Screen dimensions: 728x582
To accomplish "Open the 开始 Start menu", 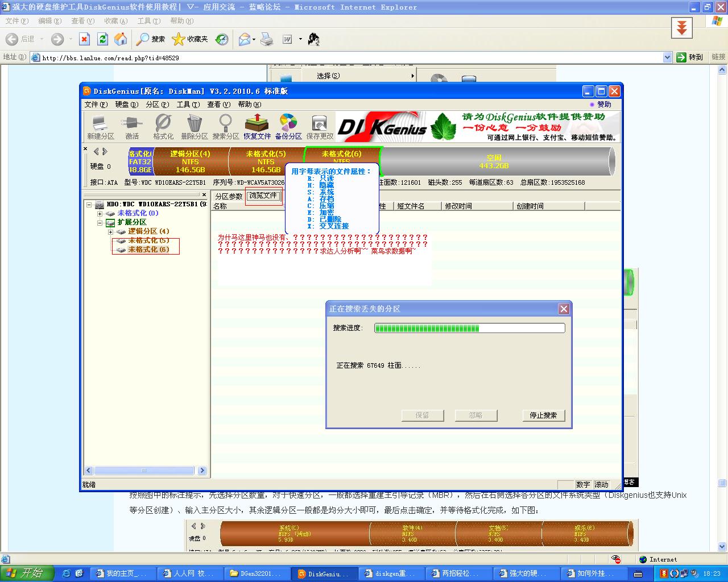I will click(27, 573).
